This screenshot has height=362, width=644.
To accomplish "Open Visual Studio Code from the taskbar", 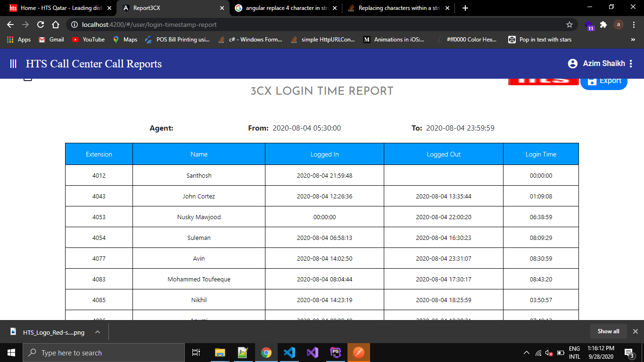I will pyautogui.click(x=289, y=353).
